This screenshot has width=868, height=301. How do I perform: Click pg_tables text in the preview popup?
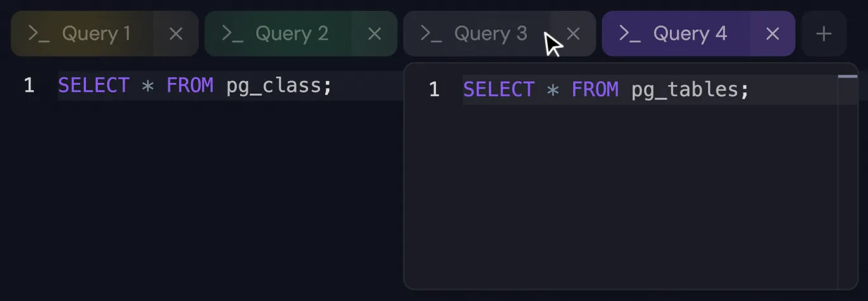coord(685,90)
